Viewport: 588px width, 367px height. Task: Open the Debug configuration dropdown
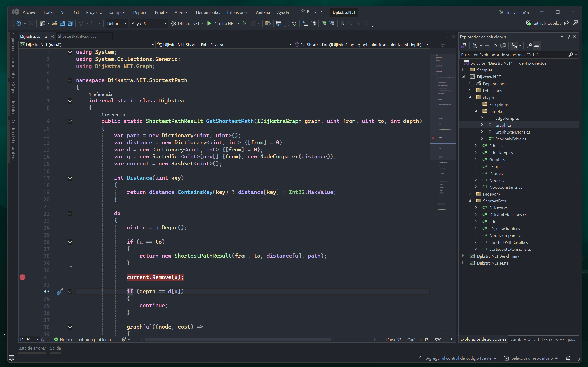116,23
